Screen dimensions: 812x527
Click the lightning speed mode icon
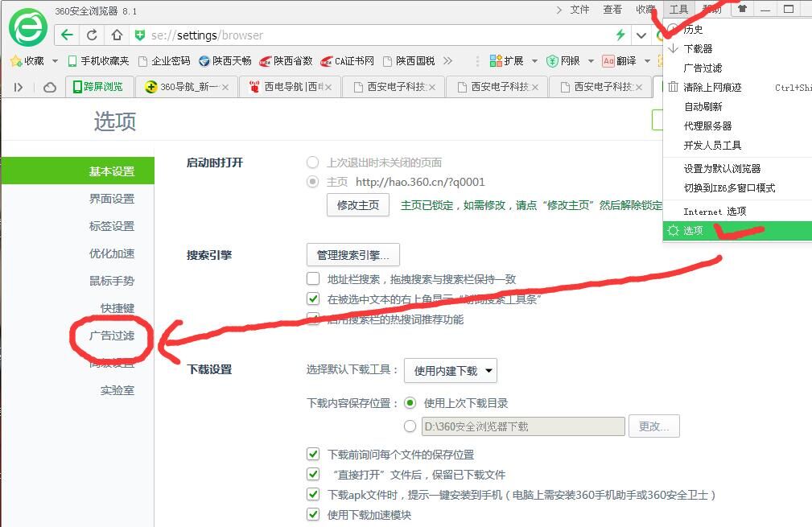click(x=620, y=35)
